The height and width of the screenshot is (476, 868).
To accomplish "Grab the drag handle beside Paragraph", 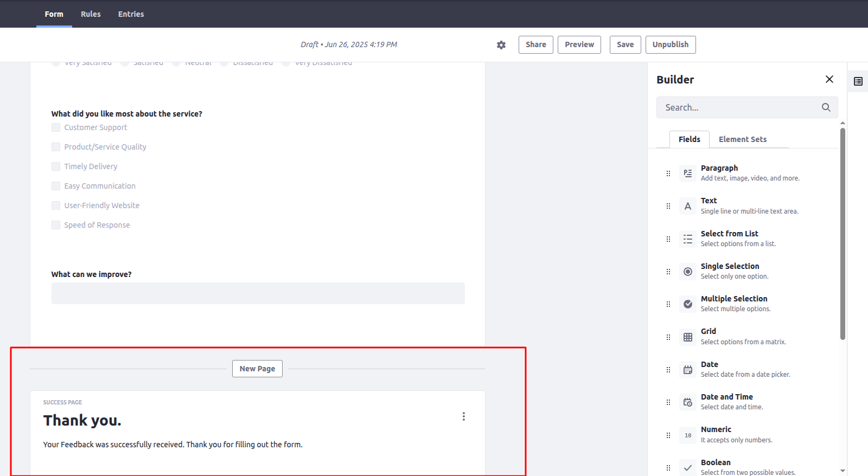I will point(668,173).
